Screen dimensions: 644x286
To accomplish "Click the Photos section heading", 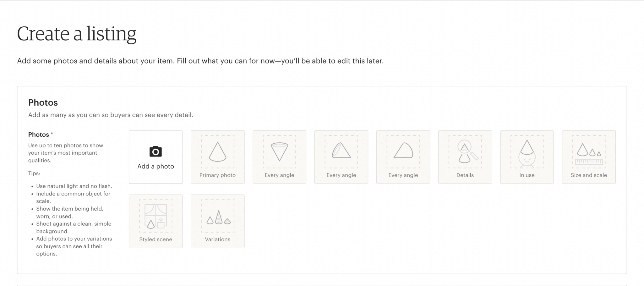I will coord(43,102).
